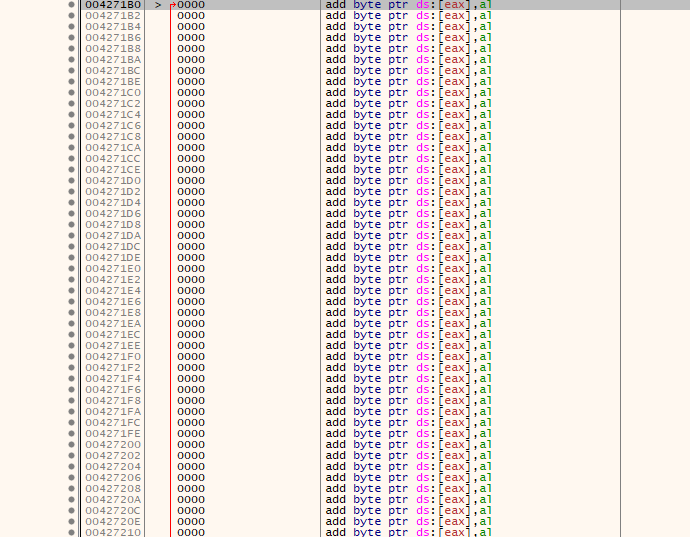Select address 004271B8 in disassembly
This screenshot has width=690, height=537.
(113, 49)
